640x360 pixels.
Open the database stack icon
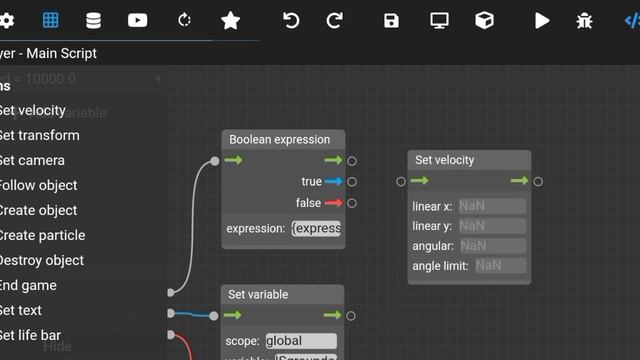pos(93,20)
